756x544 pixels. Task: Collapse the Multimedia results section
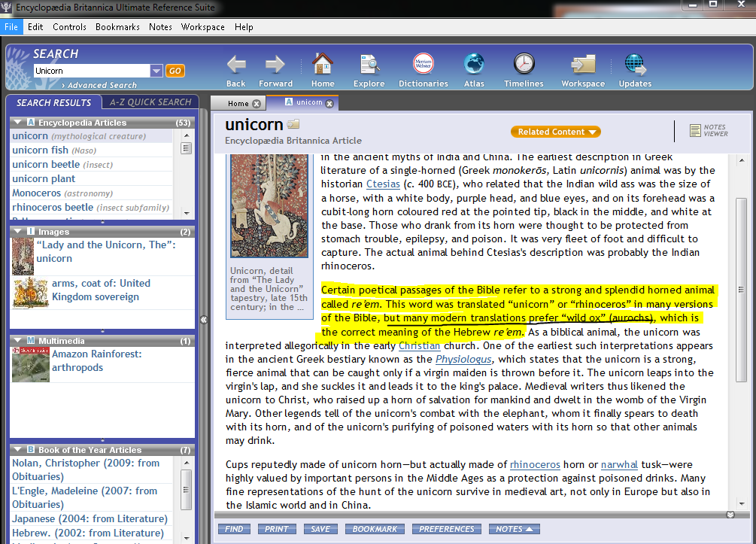point(18,340)
